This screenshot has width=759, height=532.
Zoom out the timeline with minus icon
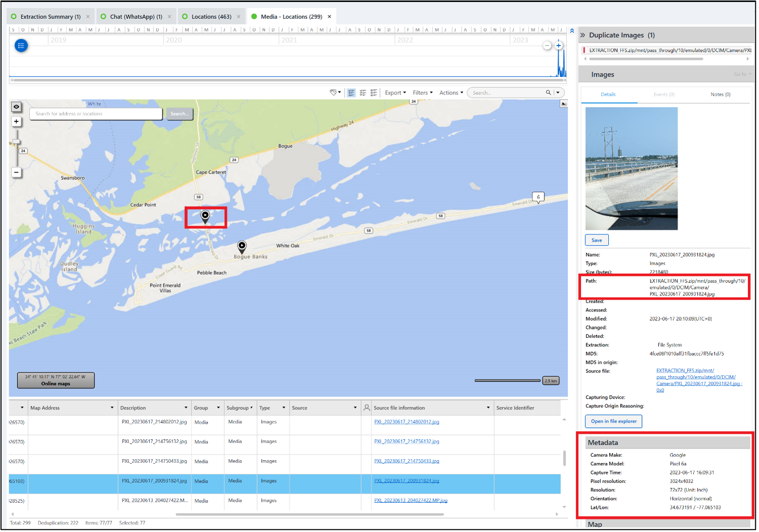(x=547, y=46)
